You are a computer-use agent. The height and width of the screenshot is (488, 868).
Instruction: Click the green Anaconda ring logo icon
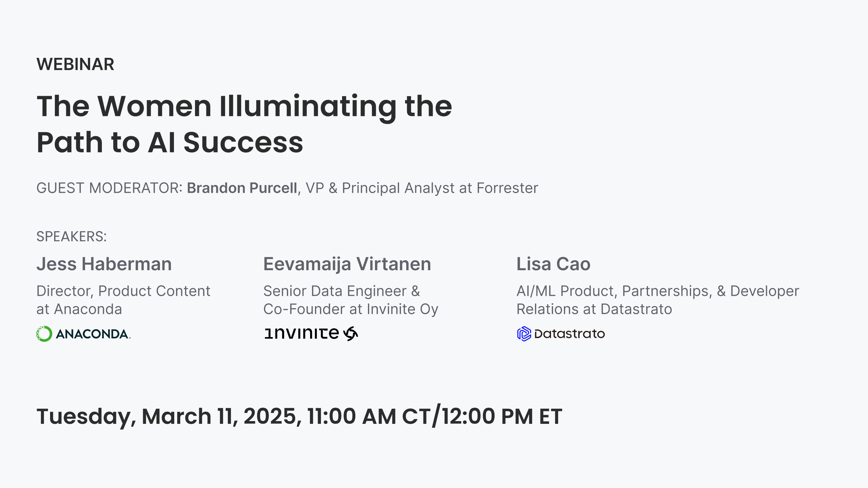click(x=44, y=334)
